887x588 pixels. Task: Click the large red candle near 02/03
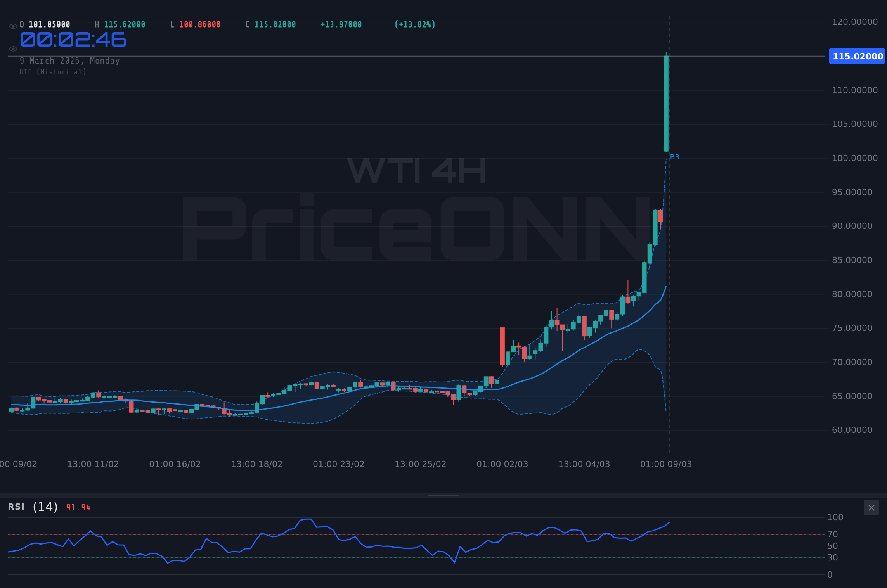pos(502,346)
